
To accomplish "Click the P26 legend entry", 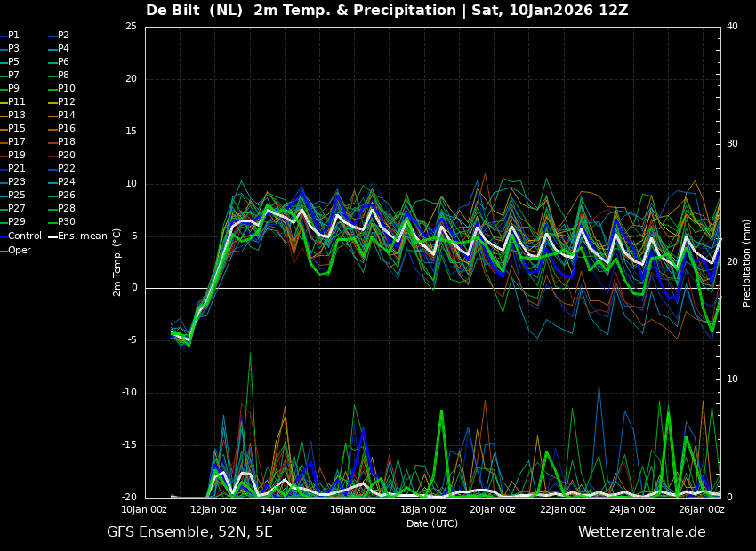I will tap(67, 195).
